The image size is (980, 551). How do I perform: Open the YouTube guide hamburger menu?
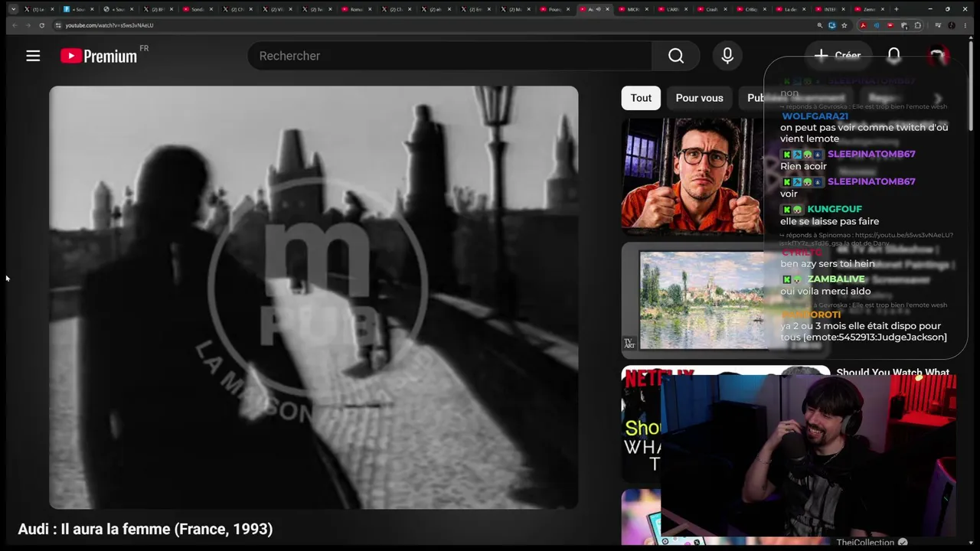point(33,56)
